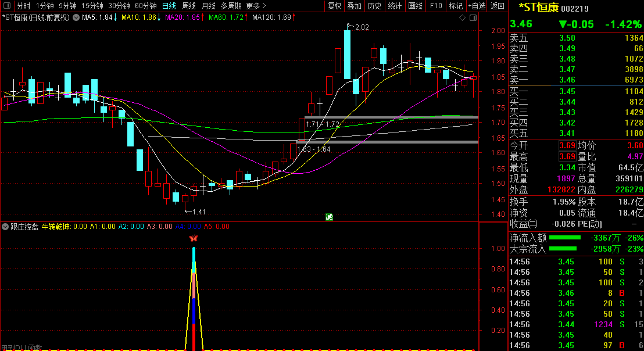Image resolution: width=644 pixels, height=351 pixels.
Task: Click the 返回 back button
Action: [497, 6]
